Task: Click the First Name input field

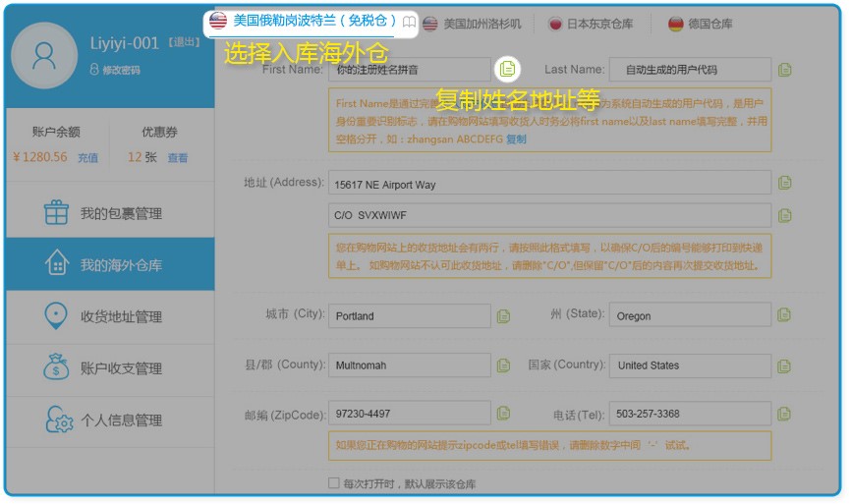Action: pyautogui.click(x=410, y=70)
